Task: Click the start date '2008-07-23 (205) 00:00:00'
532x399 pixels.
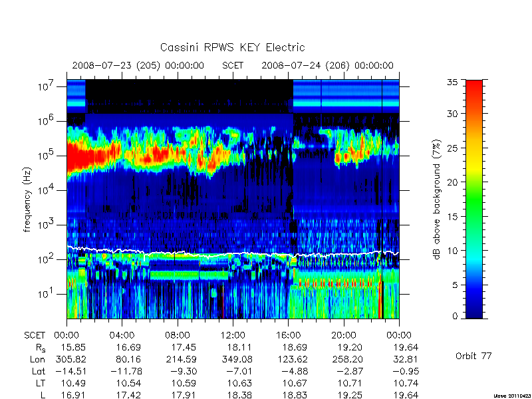Action: pos(138,65)
